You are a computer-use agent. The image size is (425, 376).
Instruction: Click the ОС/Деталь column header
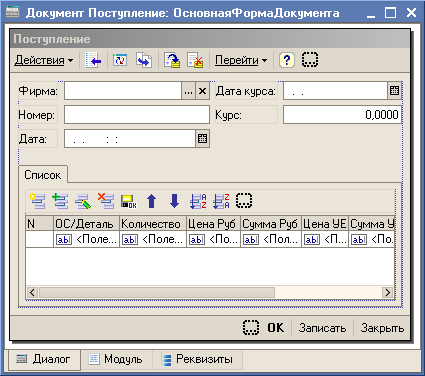[87, 224]
